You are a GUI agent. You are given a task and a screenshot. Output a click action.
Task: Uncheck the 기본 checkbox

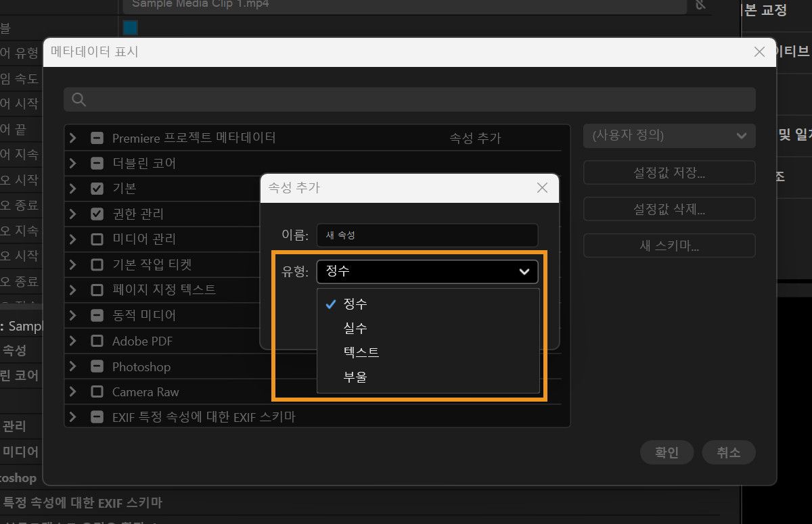97,189
